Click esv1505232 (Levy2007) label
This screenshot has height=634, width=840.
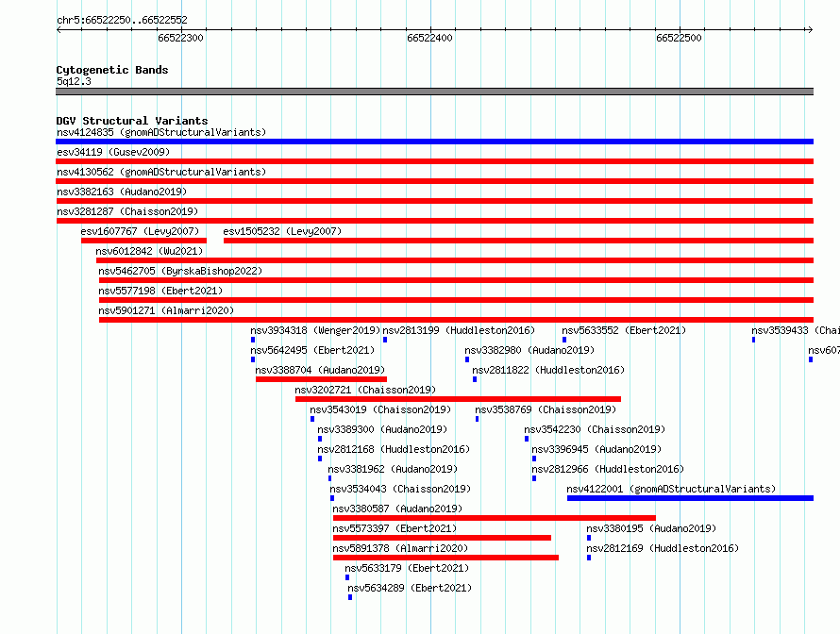click(282, 231)
